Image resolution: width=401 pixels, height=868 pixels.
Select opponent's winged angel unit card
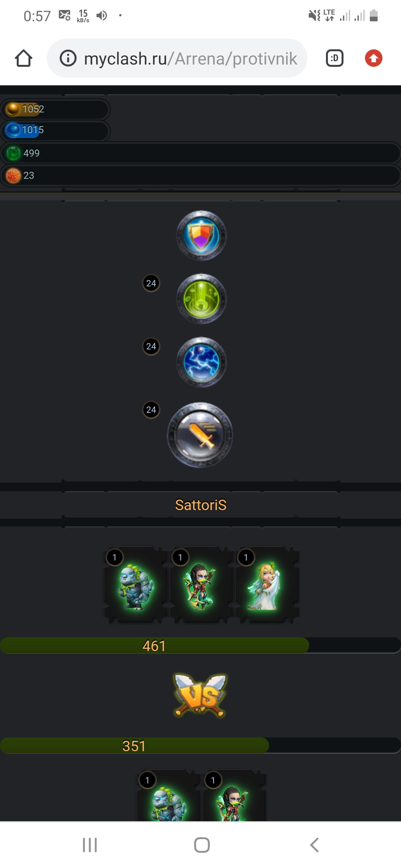(x=267, y=585)
